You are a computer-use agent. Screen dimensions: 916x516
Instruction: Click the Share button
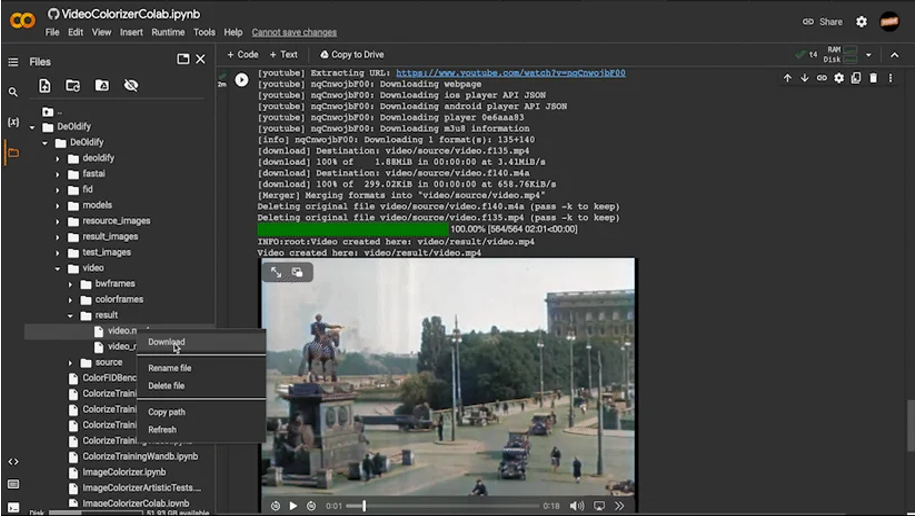coord(823,22)
